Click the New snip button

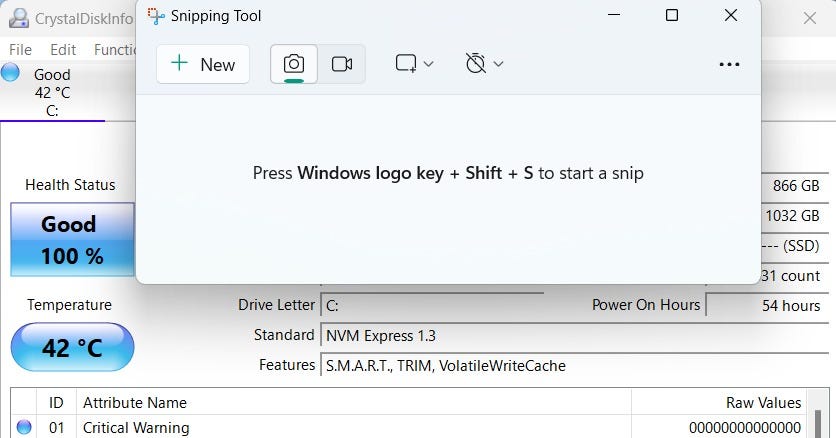[x=203, y=64]
